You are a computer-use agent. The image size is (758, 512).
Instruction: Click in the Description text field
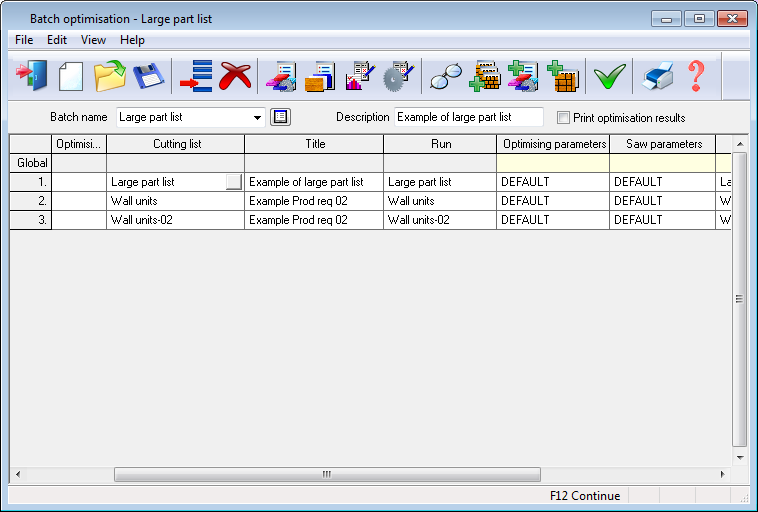pyautogui.click(x=468, y=117)
